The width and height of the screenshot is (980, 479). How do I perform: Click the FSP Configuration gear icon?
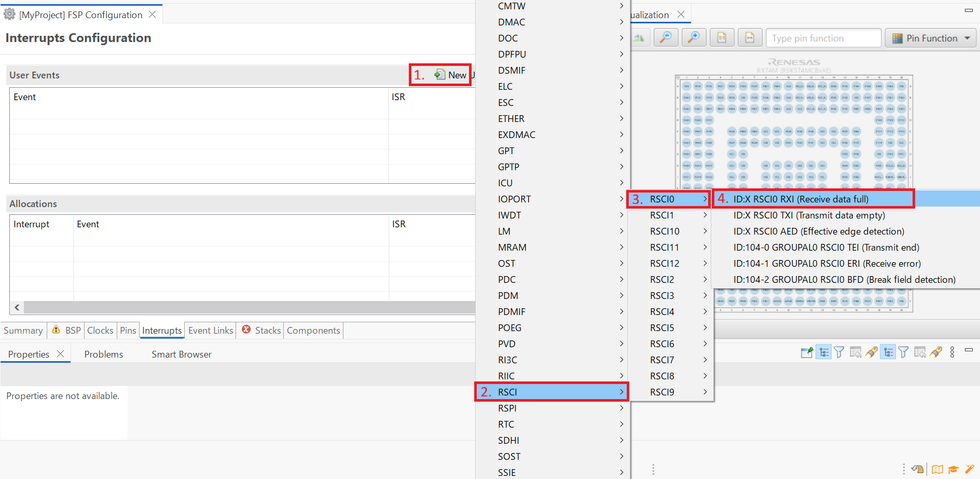tap(9, 14)
